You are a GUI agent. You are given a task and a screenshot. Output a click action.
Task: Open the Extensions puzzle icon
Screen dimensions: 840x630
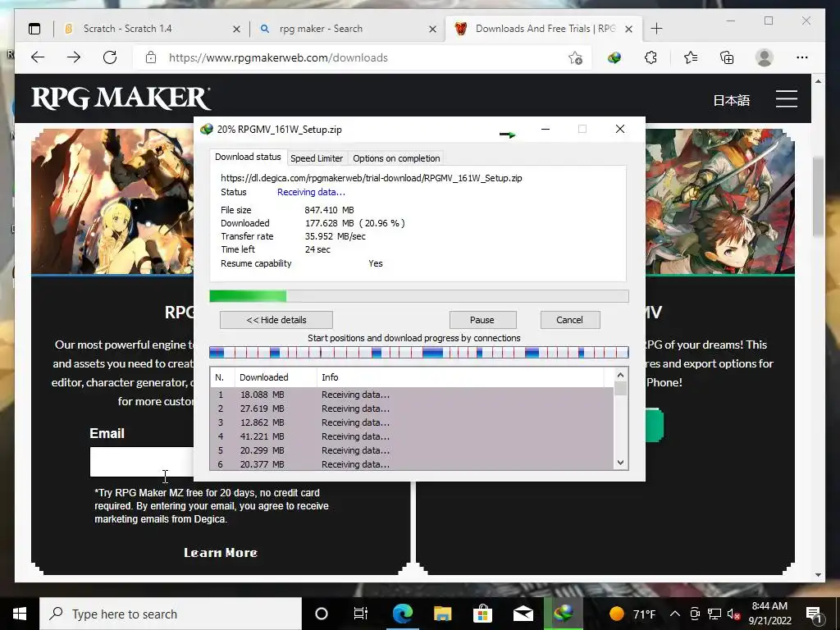tap(651, 57)
